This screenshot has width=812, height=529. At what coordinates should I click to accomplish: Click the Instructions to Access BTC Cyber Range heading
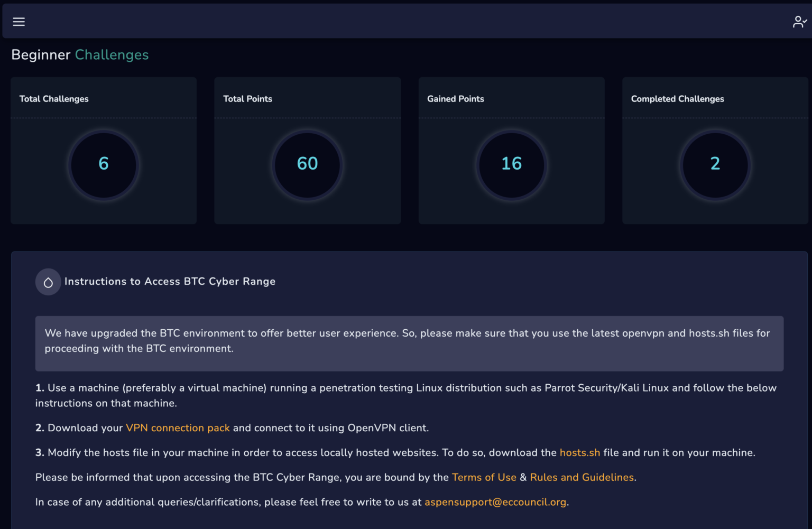point(170,282)
